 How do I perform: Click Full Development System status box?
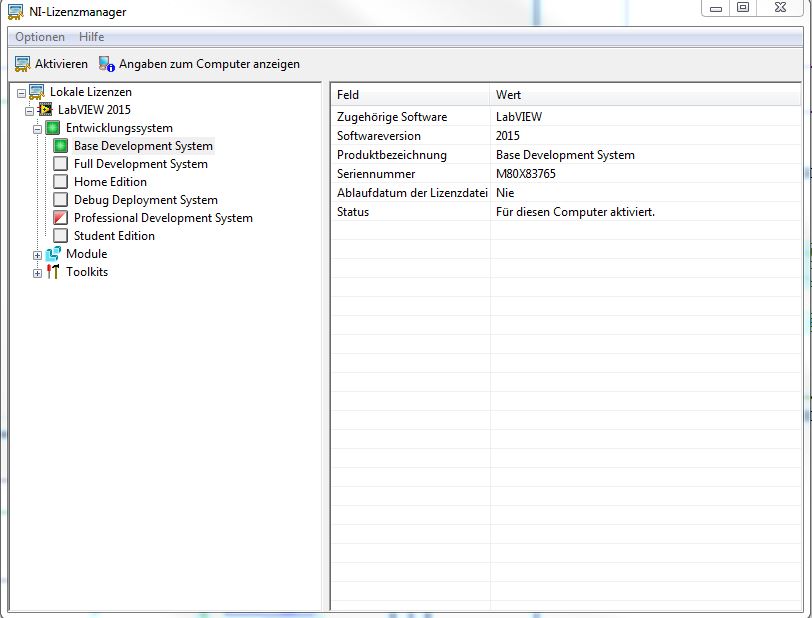click(61, 164)
